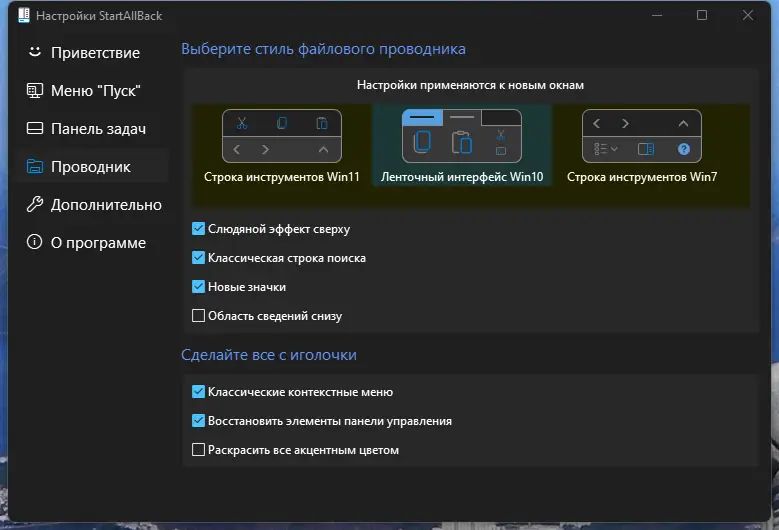Enable Раскрасить все акцентным цветом
The width and height of the screenshot is (779, 530).
tap(198, 450)
